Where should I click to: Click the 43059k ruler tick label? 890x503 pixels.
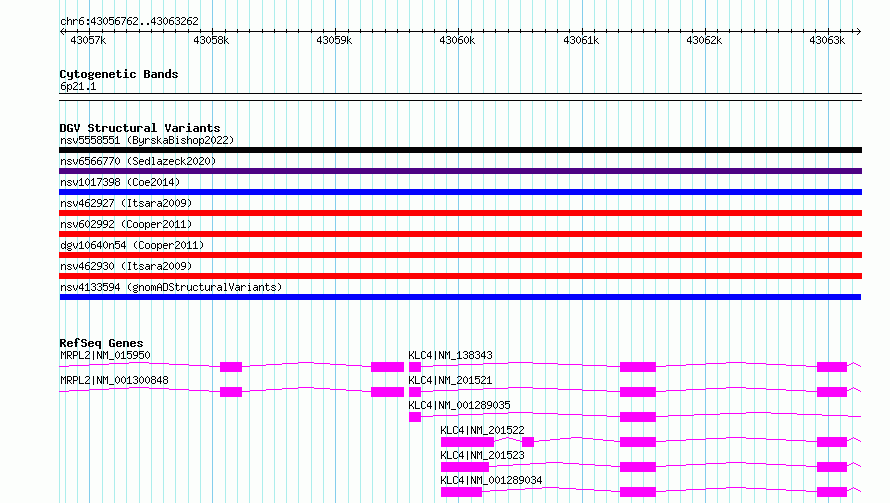(334, 40)
